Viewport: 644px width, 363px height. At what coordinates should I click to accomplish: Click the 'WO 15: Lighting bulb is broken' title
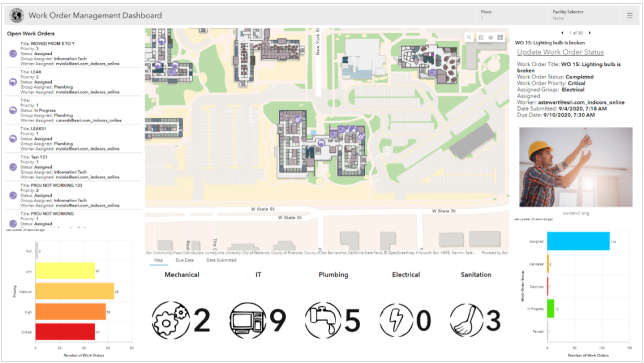pyautogui.click(x=550, y=43)
